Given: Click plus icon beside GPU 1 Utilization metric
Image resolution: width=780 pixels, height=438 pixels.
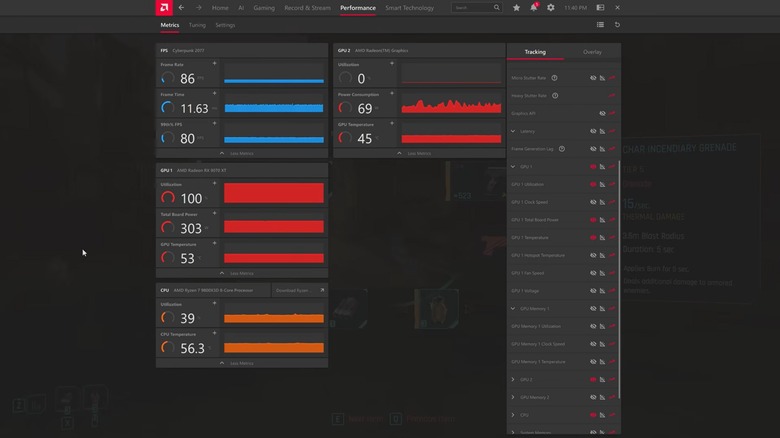Looking at the screenshot, I should [x=214, y=183].
